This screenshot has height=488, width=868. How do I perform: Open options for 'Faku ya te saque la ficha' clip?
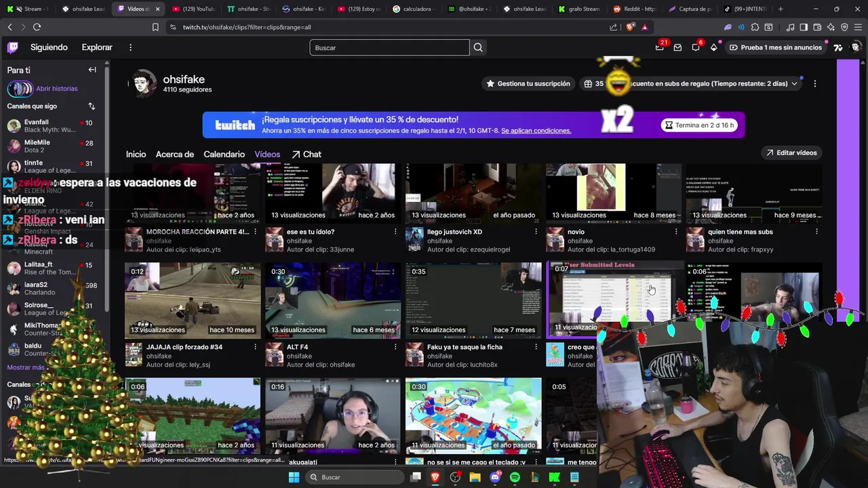click(x=536, y=347)
